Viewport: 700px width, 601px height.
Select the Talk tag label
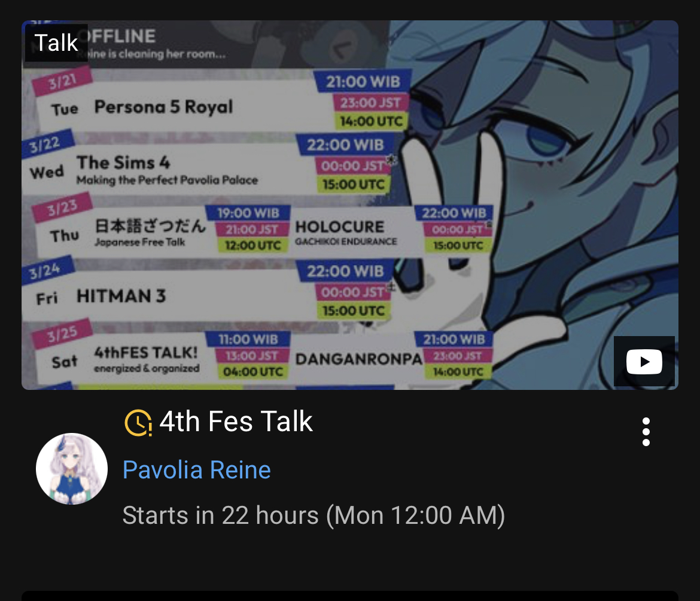coord(56,43)
